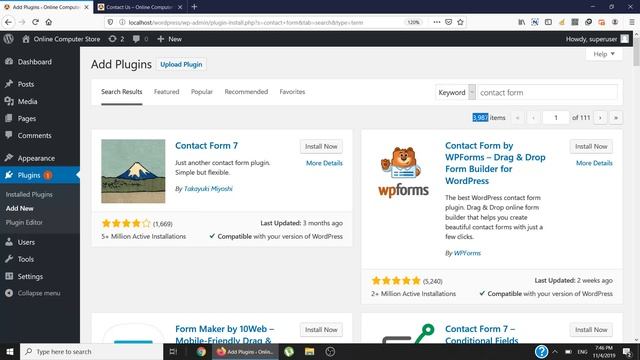Viewport: 640px width, 360px height.
Task: Open the New content menu
Action: point(169,39)
